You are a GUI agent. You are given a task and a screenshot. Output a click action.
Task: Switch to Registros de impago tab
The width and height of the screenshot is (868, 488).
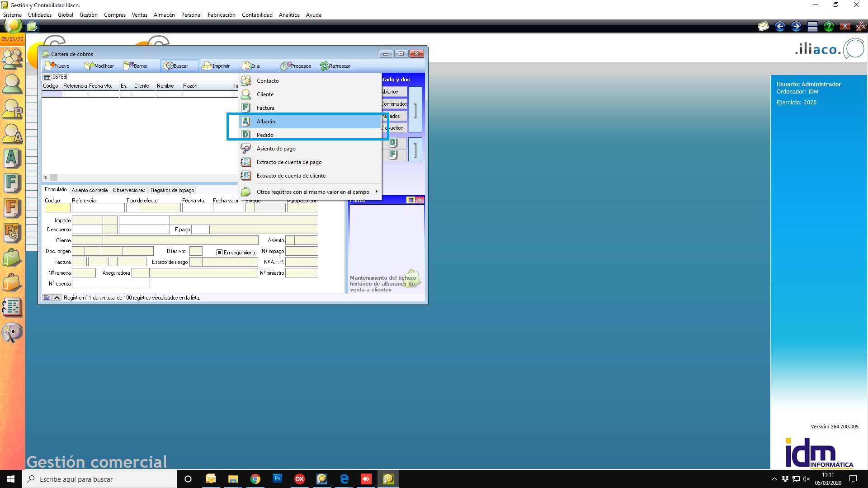(172, 190)
